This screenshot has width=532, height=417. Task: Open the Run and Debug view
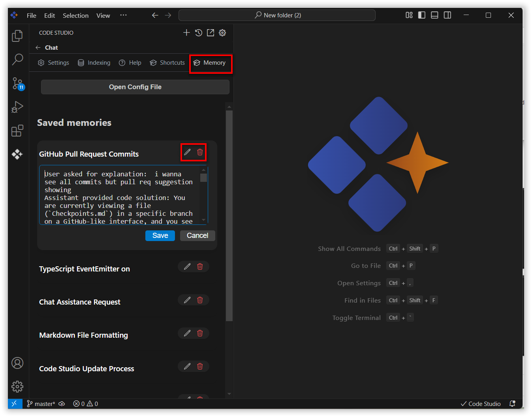click(17, 107)
